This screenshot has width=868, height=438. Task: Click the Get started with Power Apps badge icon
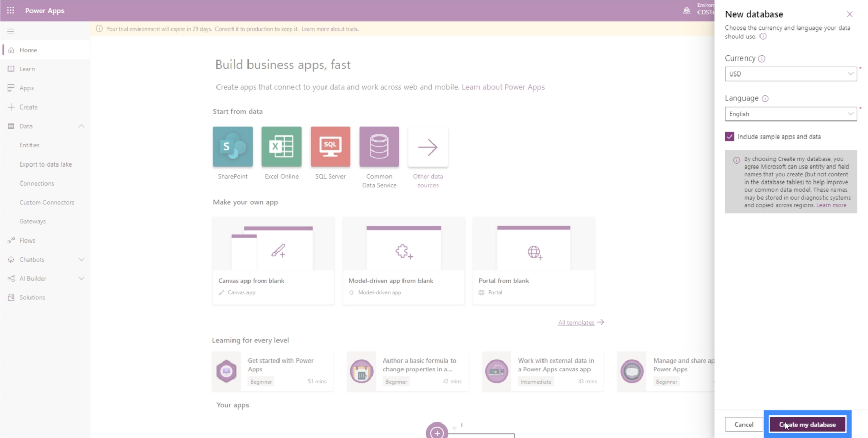pyautogui.click(x=226, y=371)
